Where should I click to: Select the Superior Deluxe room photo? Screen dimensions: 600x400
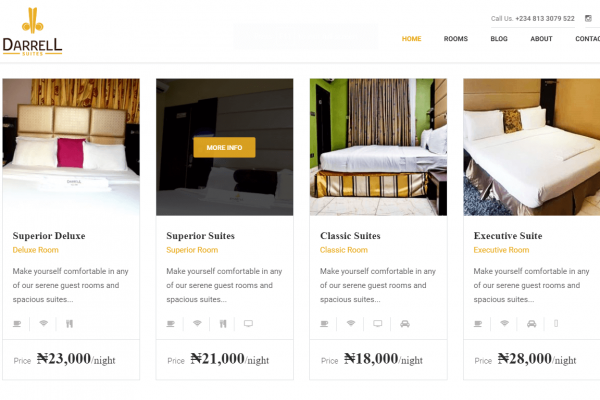click(x=71, y=147)
